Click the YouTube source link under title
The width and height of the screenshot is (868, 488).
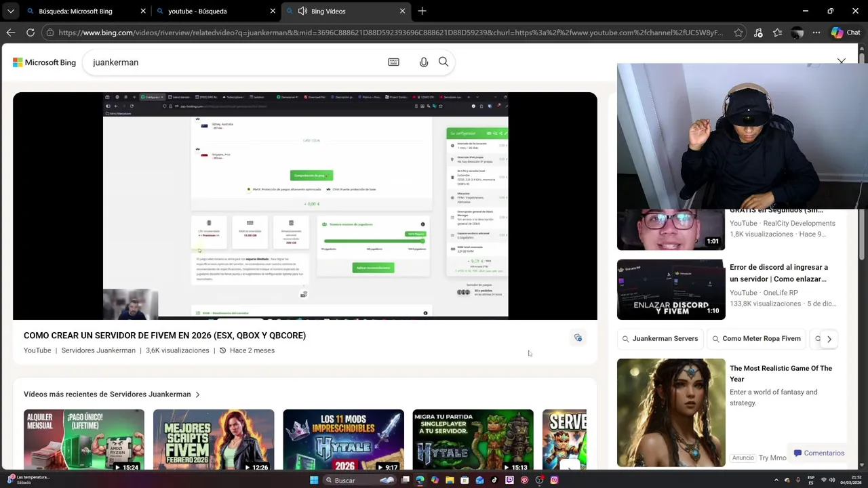[x=37, y=350]
